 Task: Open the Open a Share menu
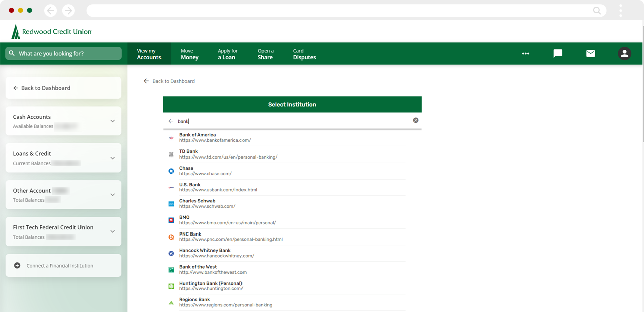coord(266,54)
